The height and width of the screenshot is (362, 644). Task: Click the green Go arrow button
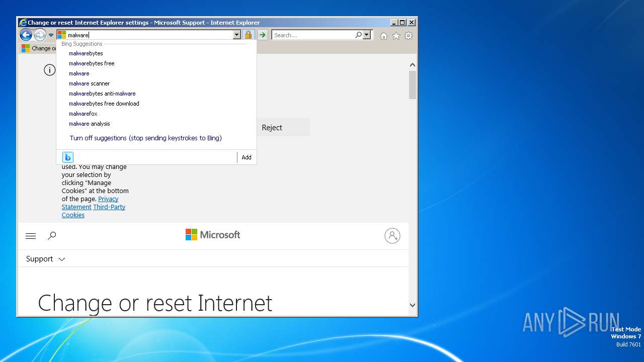pyautogui.click(x=263, y=35)
